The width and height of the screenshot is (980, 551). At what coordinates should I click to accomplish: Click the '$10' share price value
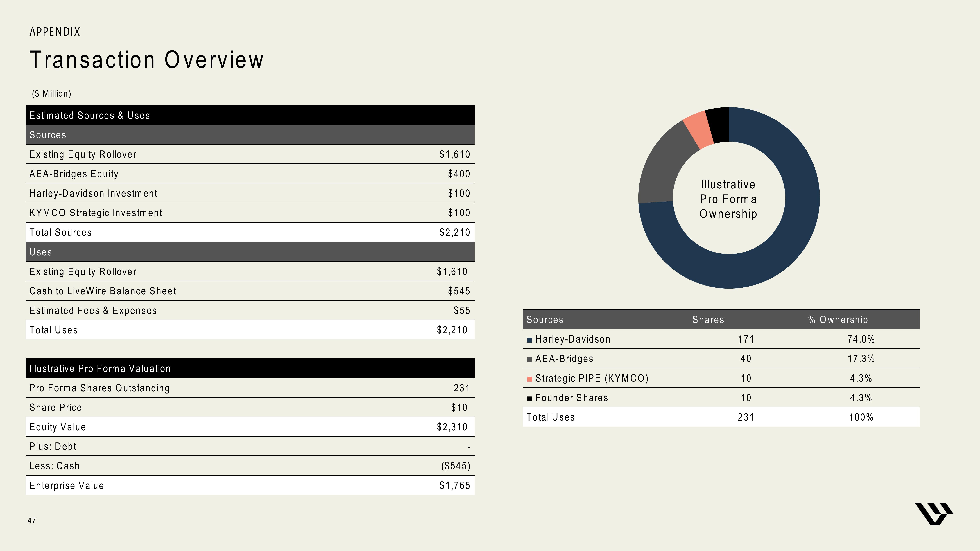(x=459, y=408)
